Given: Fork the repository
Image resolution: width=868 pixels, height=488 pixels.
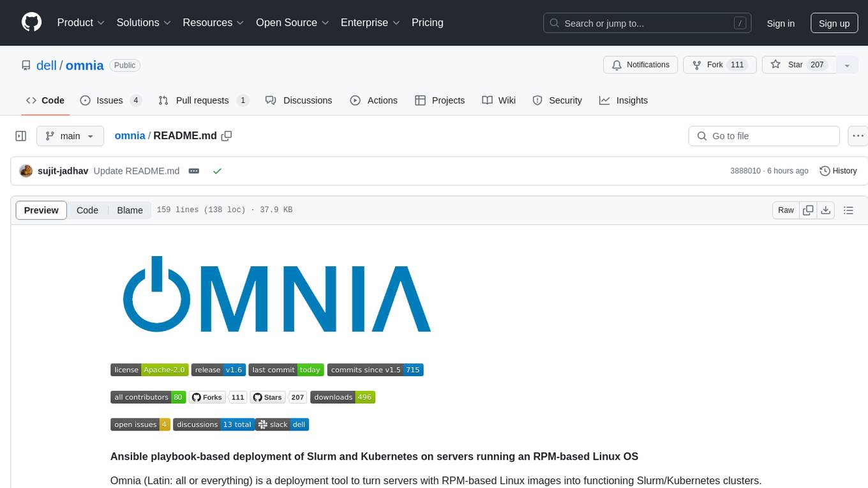Looking at the screenshot, I should [720, 65].
